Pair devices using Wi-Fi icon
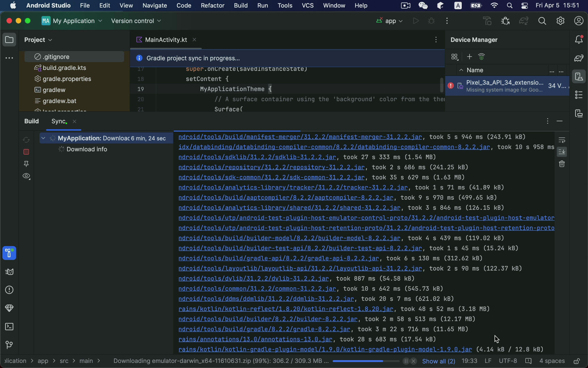This screenshot has height=368, width=588. click(481, 57)
